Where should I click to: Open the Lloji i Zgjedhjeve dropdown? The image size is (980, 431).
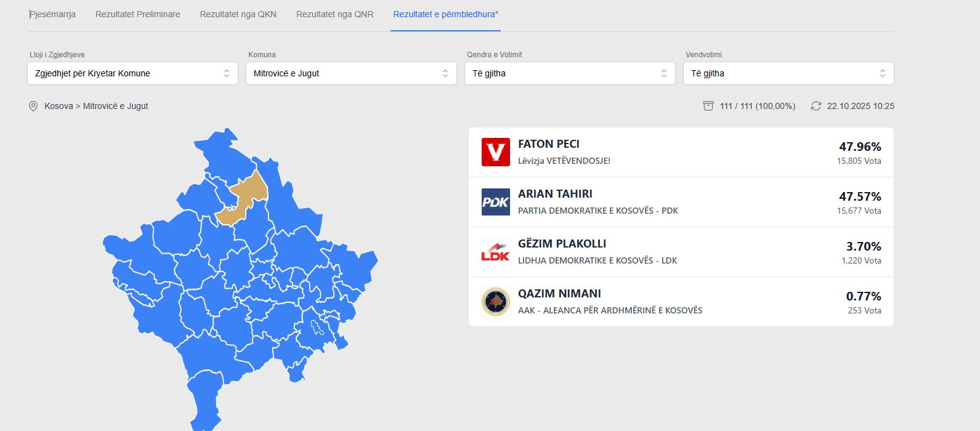pyautogui.click(x=132, y=73)
